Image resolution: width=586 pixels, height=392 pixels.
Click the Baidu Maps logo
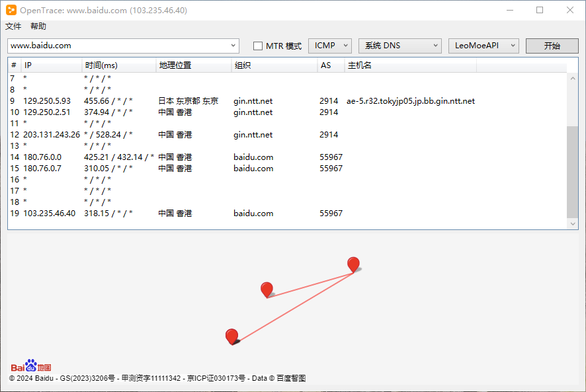click(31, 366)
